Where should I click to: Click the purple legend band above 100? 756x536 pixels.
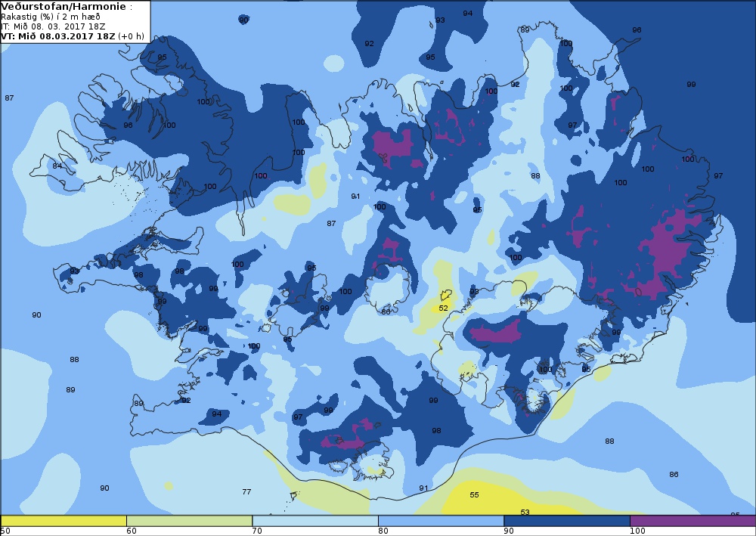pos(692,521)
